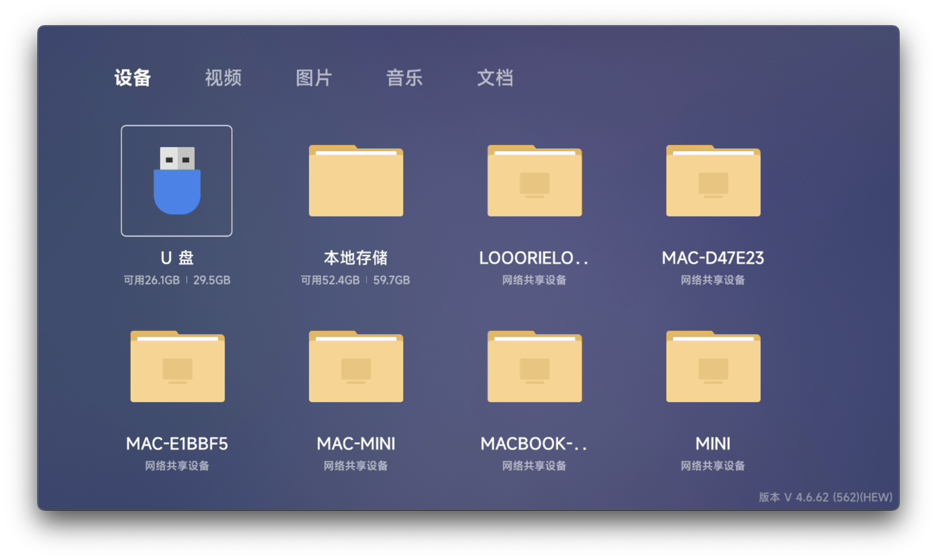Open the MINI network folder icon
Viewport: 937px width, 560px height.
(x=713, y=366)
